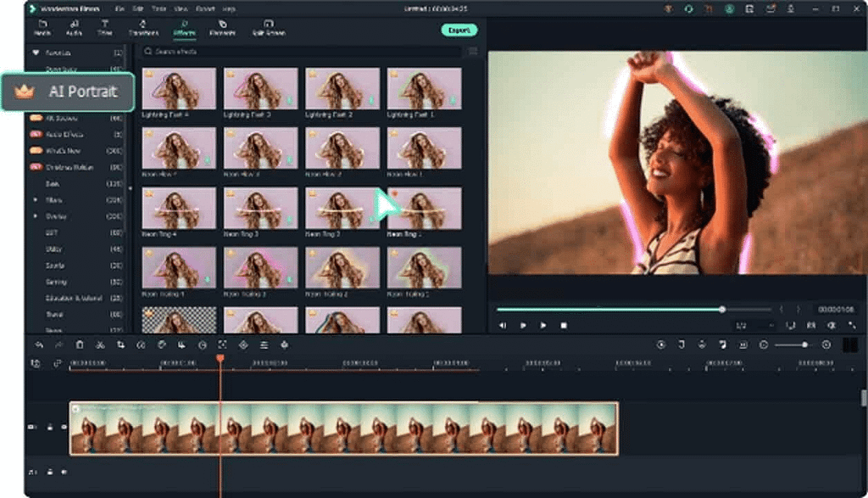The height and width of the screenshot is (498, 868).
Task: Click the clock-shaped duration icon
Action: click(x=203, y=345)
